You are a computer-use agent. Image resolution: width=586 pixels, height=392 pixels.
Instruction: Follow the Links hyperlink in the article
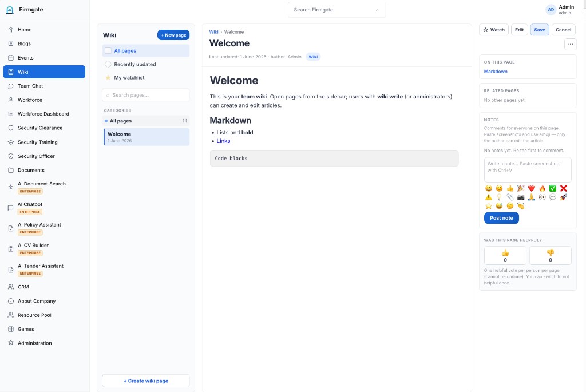pyautogui.click(x=224, y=141)
